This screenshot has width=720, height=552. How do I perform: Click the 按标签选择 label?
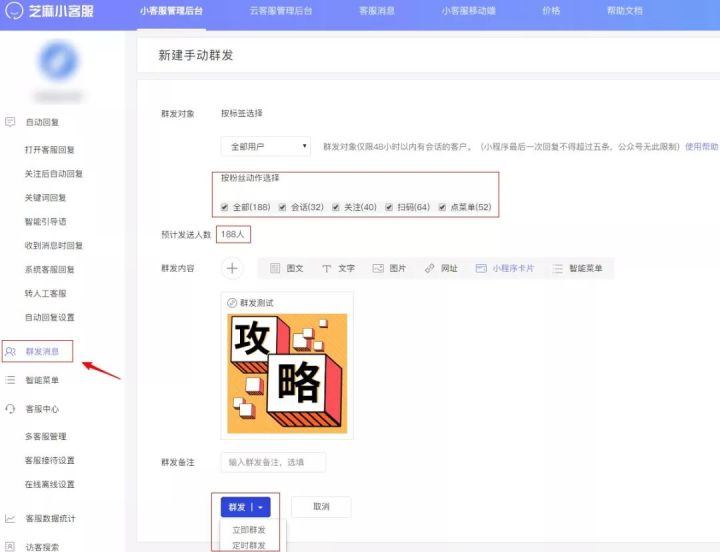click(x=242, y=113)
